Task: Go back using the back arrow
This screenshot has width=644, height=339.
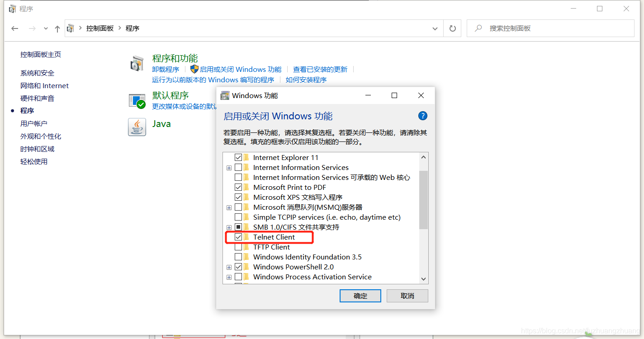Action: [x=15, y=28]
